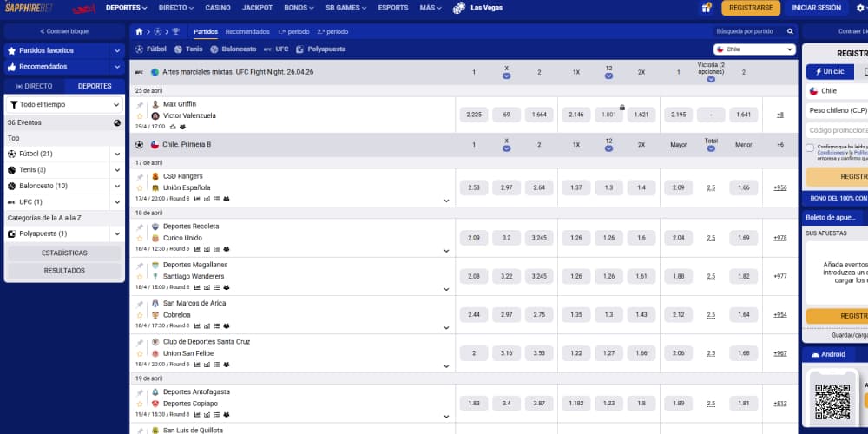
Task: Click the Android app tab
Action: (x=829, y=354)
